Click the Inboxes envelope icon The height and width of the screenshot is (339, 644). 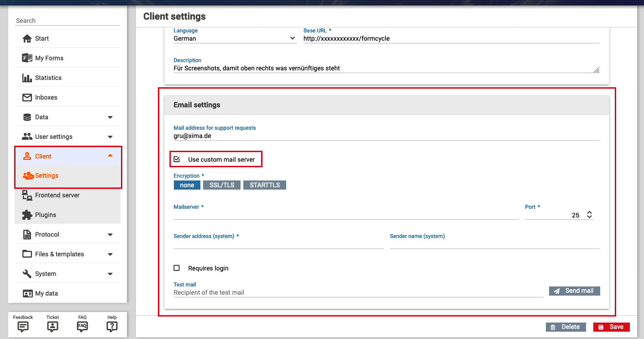27,97
